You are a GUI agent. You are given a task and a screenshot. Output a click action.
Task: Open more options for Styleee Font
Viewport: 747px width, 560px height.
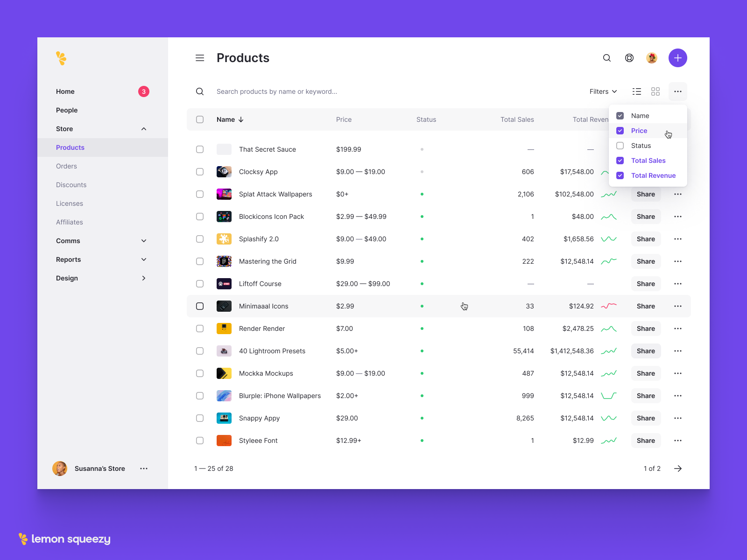pos(678,441)
